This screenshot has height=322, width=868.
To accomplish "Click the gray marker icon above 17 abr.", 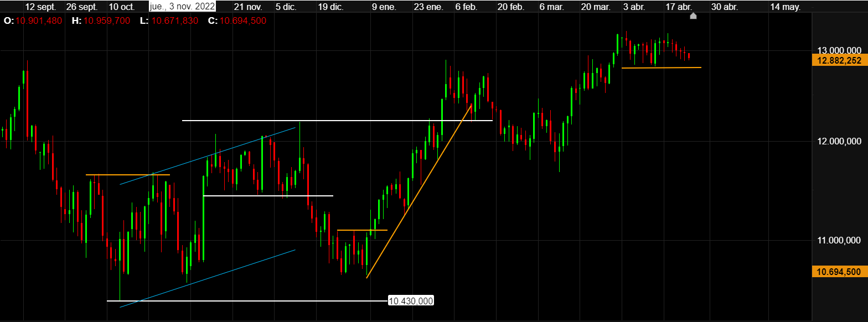I will 693,16.
